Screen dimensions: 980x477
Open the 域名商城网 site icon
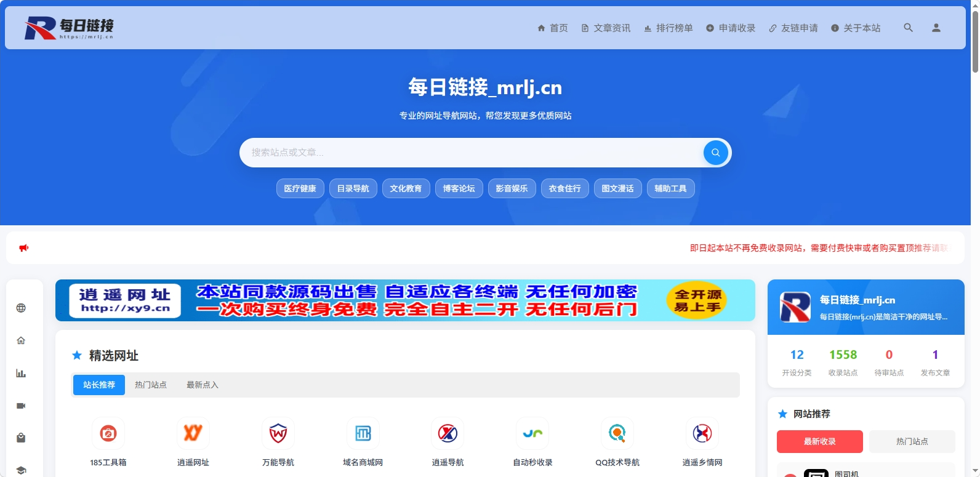pos(363,433)
